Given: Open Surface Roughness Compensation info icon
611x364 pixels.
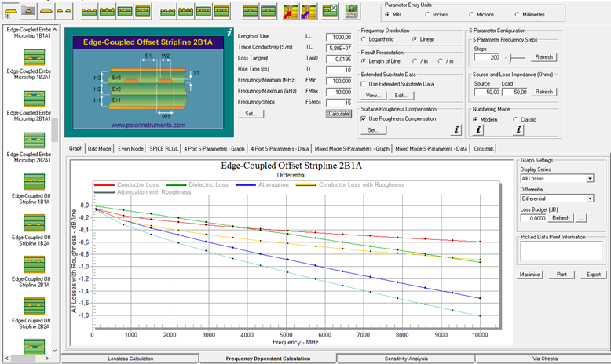Looking at the screenshot, I should (x=456, y=129).
